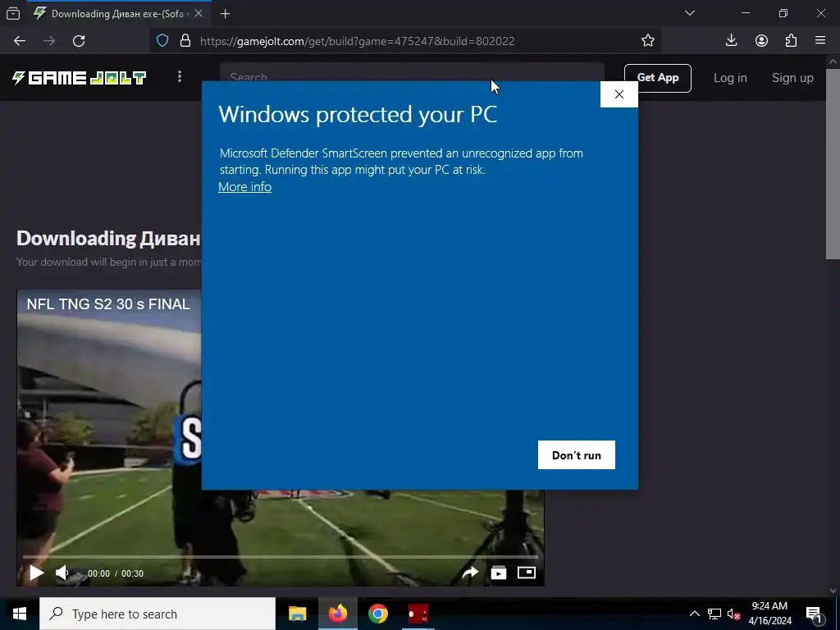
Task: Go back with browser back arrow
Action: [20, 41]
